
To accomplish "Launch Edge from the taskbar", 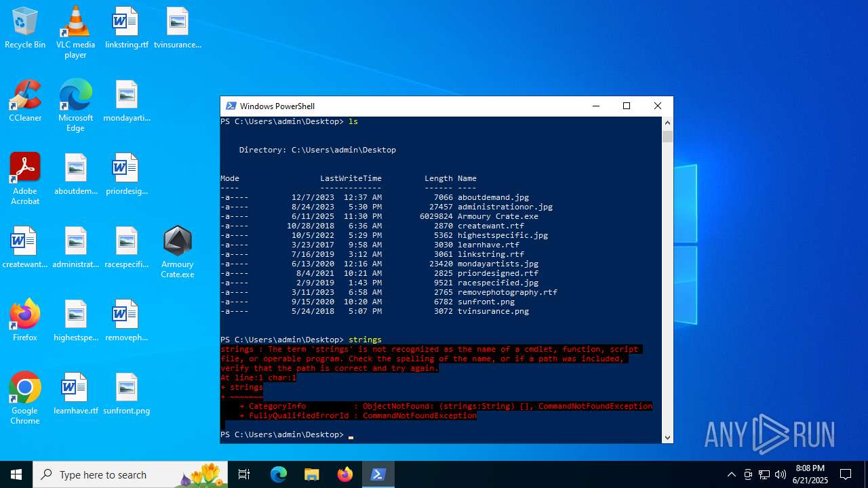I will point(279,474).
